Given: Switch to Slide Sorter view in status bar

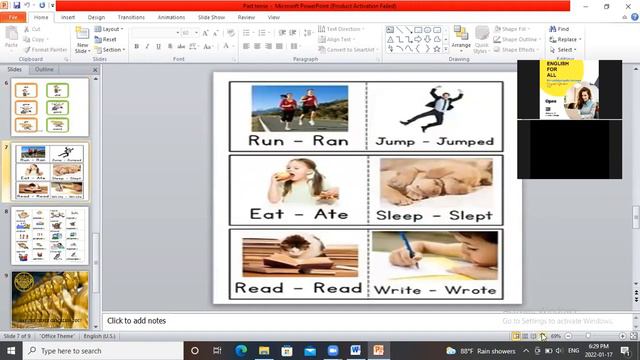Looking at the screenshot, I should [525, 336].
